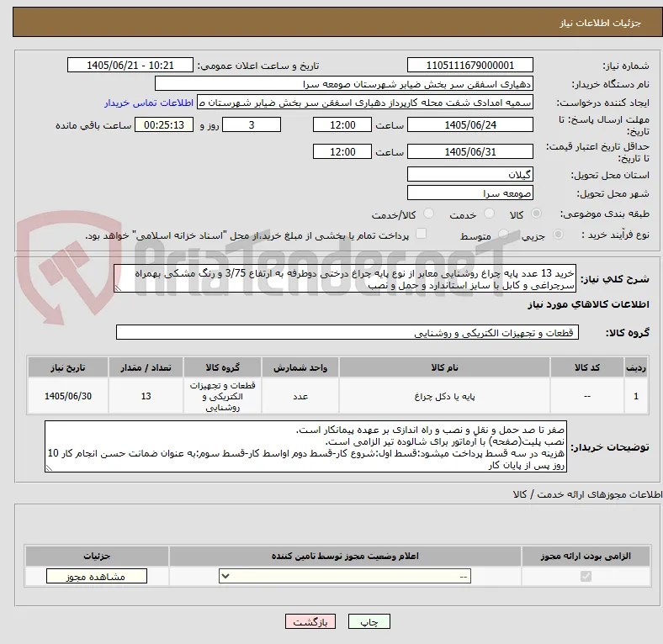Image resolution: width=663 pixels, height=644 pixels.
Task: Click the price validity date 1405/06/31
Action: pos(469,151)
